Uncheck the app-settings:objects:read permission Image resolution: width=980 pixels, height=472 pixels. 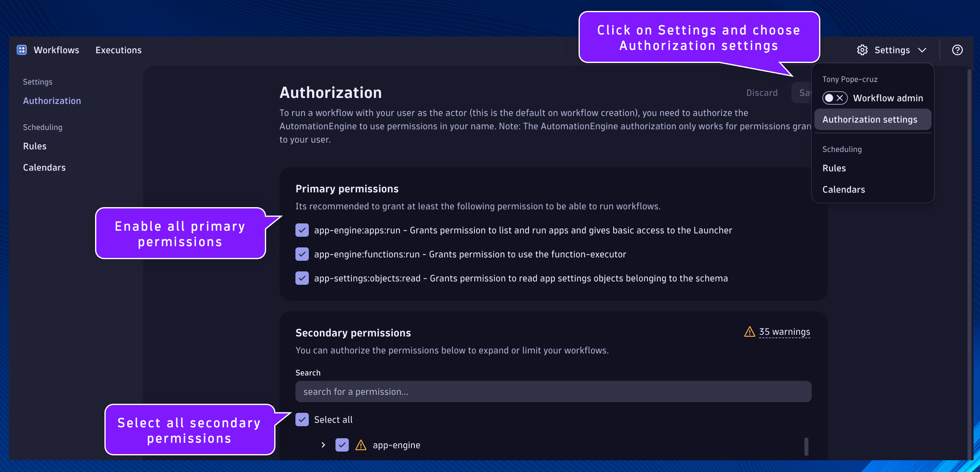coord(302,278)
